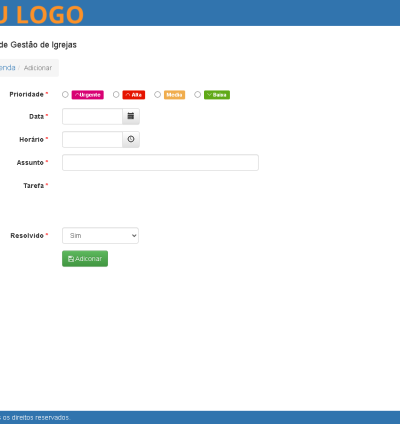Click the Tarefa field label
Screen dimensions: 400x424
34,186
